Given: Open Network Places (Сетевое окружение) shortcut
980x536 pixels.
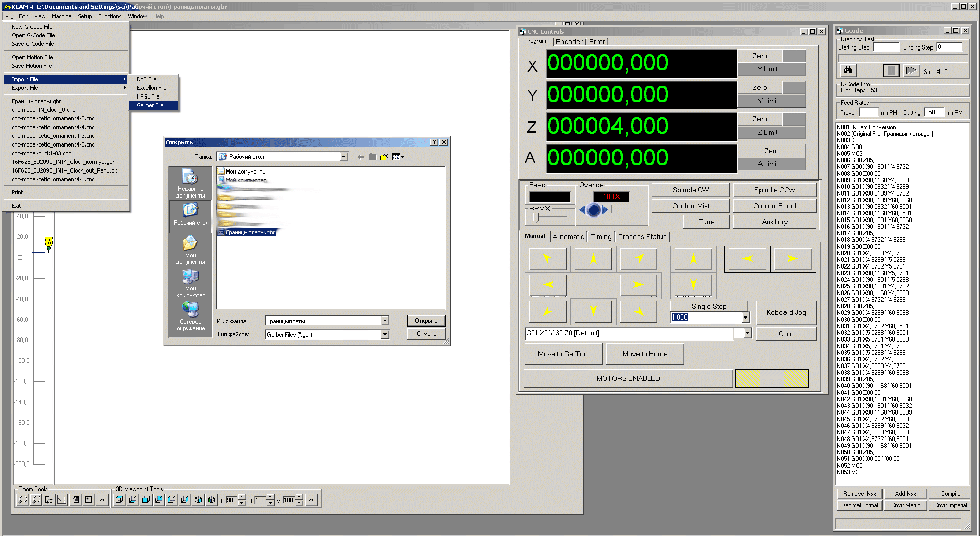Looking at the screenshot, I should point(190,316).
